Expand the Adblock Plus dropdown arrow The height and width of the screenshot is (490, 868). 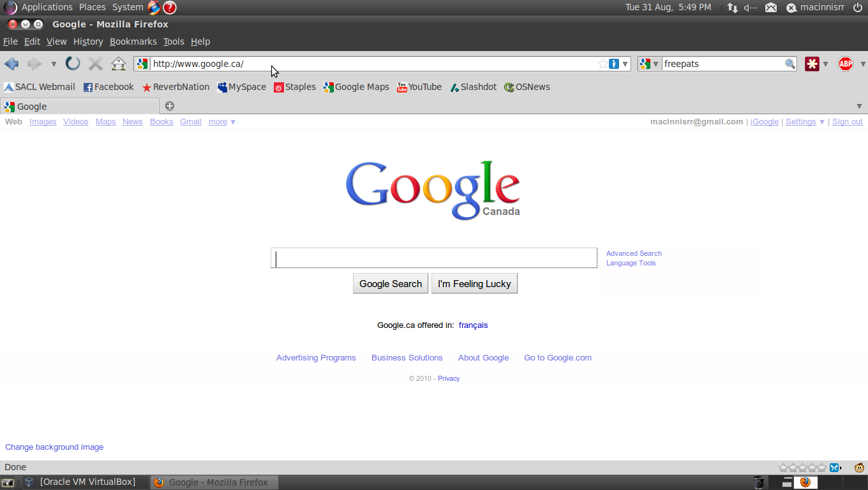pos(863,64)
